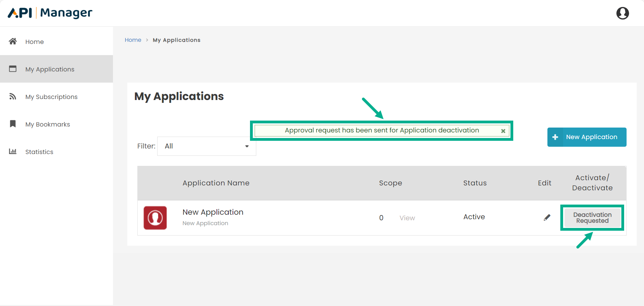
Task: Open the New Application name link
Action: coord(213,212)
